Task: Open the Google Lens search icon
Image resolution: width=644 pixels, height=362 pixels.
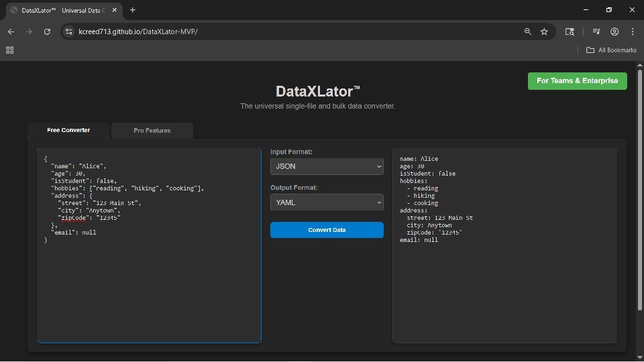Action: click(570, 32)
